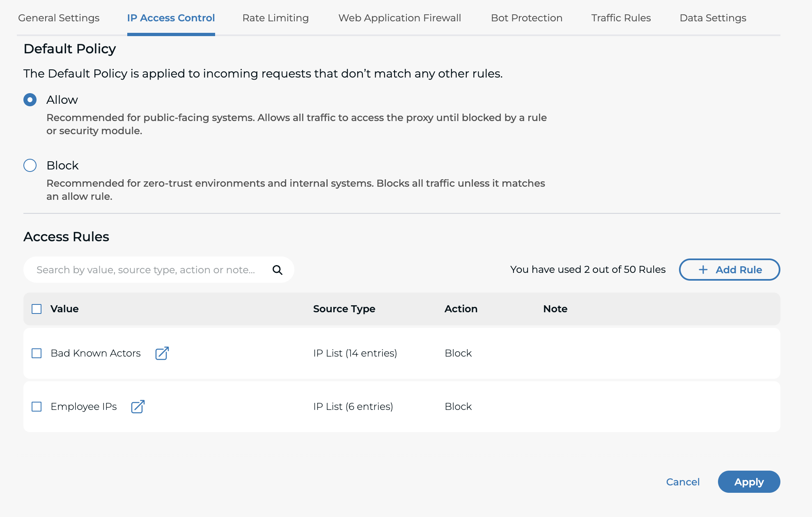The image size is (812, 517).
Task: Click the Add Rule button
Action: (729, 270)
